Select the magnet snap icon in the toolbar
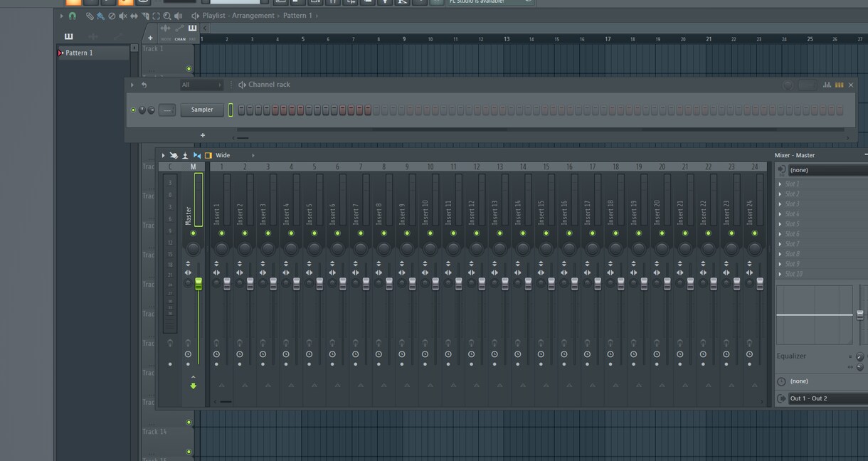This screenshot has height=461, width=868. (x=72, y=16)
